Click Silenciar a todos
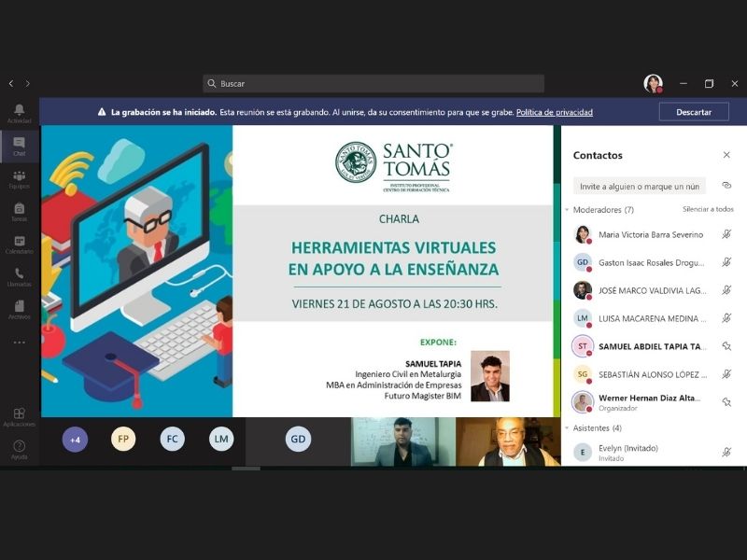Image resolution: width=747 pixels, height=560 pixels. tap(708, 209)
